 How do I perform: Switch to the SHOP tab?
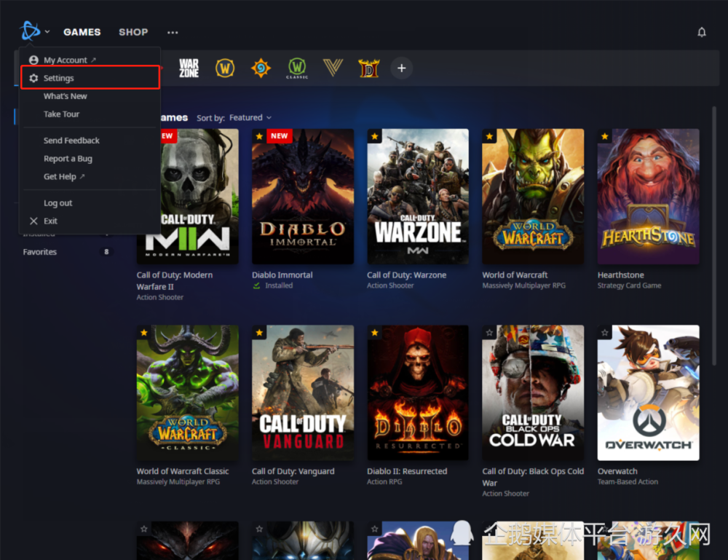point(133,32)
